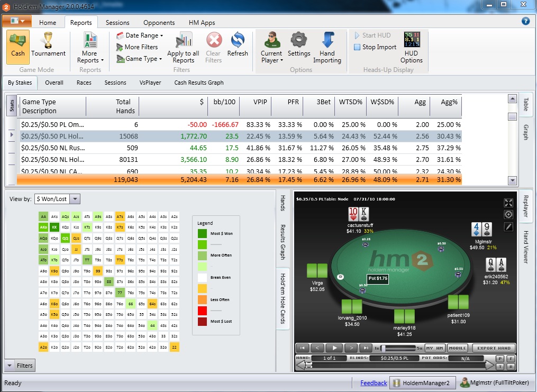This screenshot has height=392, width=537.
Task: Click the 22 hole card cell
Action: tap(174, 347)
